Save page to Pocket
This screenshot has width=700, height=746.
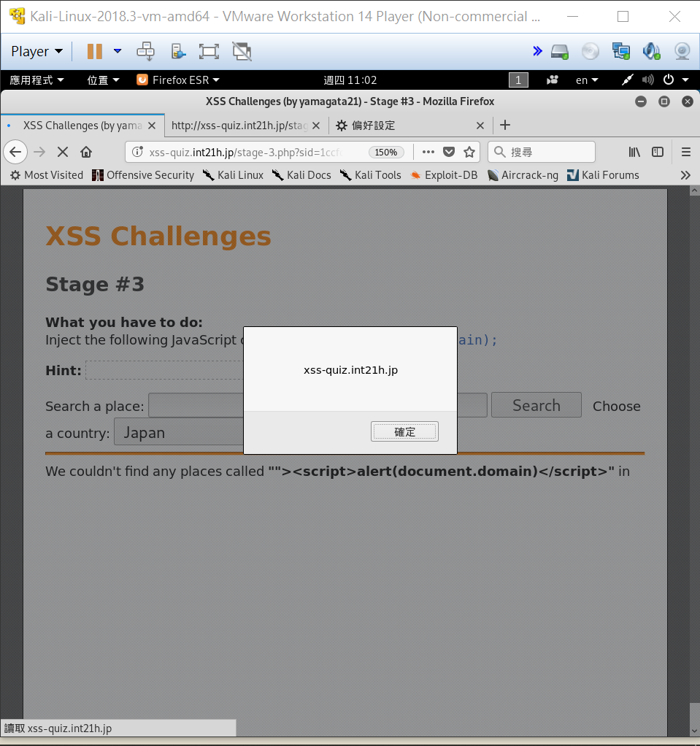pos(449,152)
